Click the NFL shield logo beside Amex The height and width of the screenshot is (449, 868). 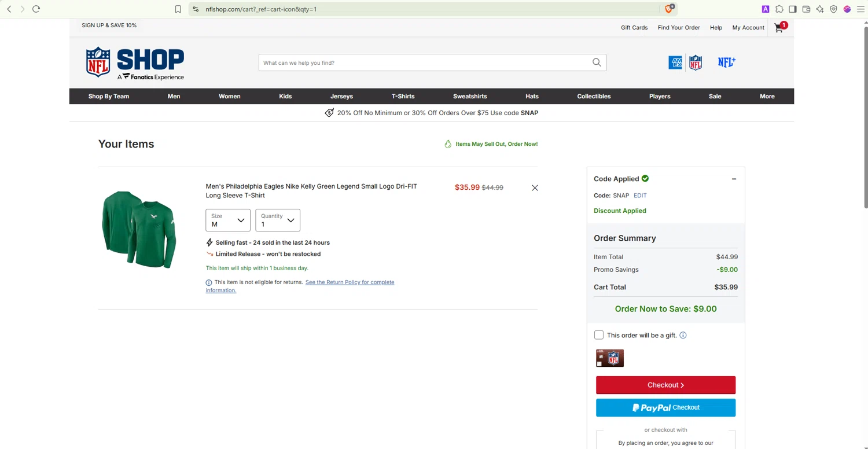696,62
